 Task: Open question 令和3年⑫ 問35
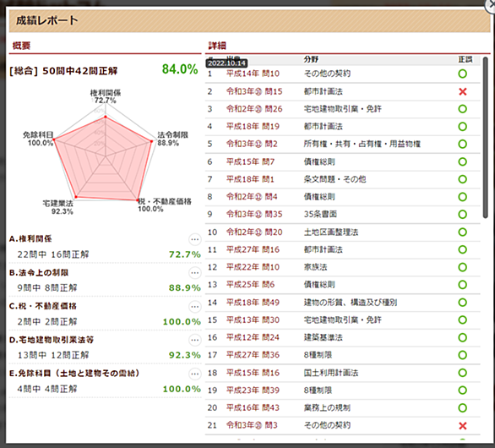coord(254,214)
